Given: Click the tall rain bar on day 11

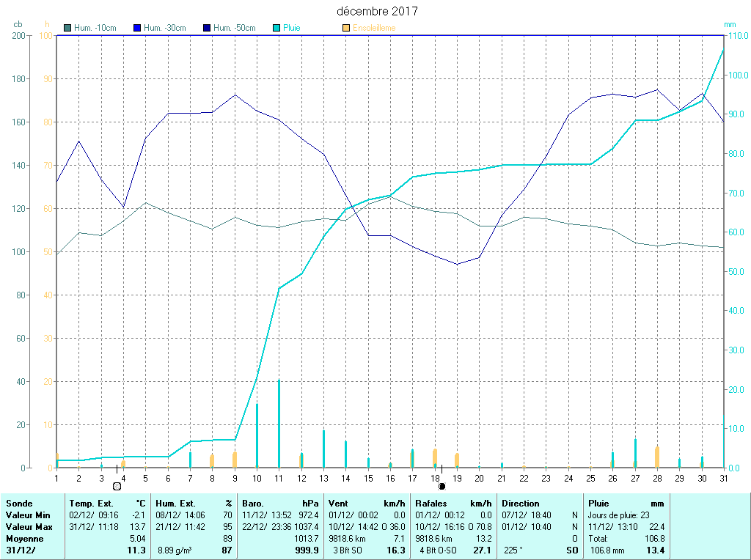Looking at the screenshot, I should 279,424.
